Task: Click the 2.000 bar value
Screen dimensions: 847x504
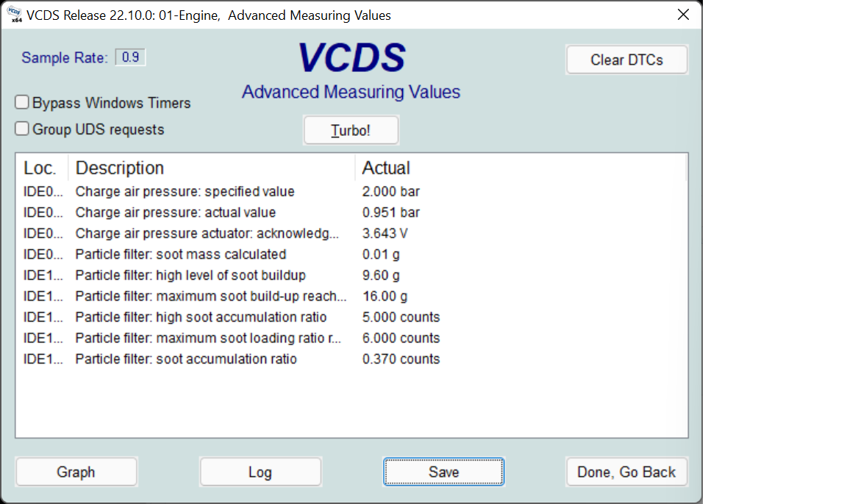Action: point(391,192)
